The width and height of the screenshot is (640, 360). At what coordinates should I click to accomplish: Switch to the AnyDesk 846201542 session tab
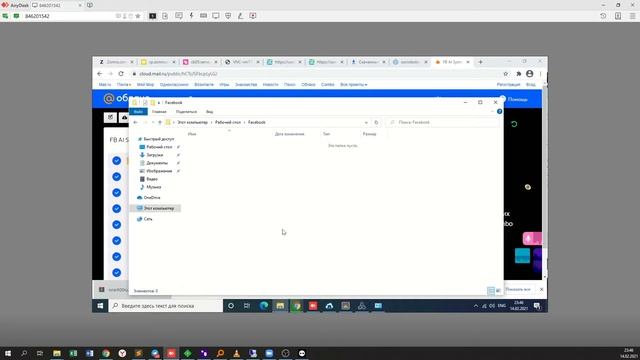(56, 5)
